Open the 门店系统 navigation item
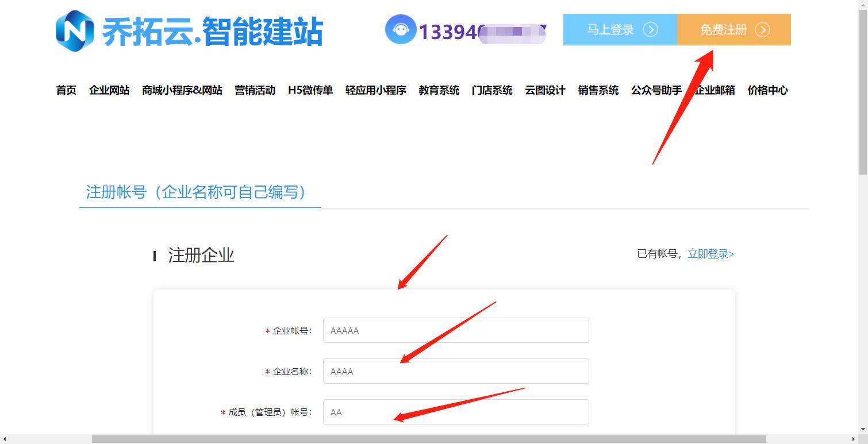868x444 pixels. (x=492, y=90)
